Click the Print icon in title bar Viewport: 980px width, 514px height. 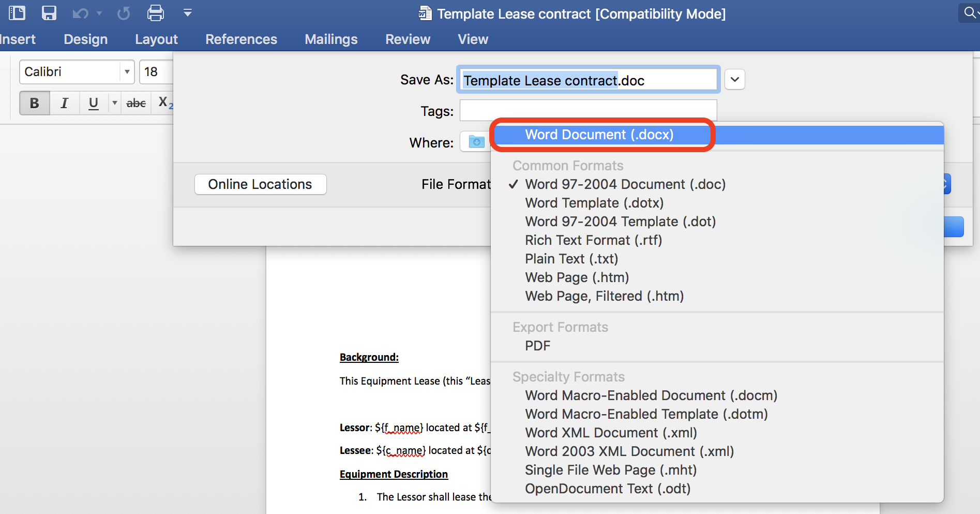point(155,13)
